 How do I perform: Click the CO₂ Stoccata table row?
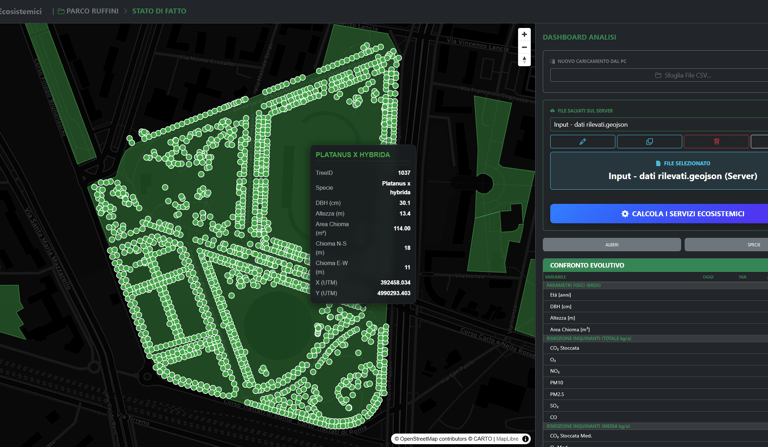click(x=655, y=348)
